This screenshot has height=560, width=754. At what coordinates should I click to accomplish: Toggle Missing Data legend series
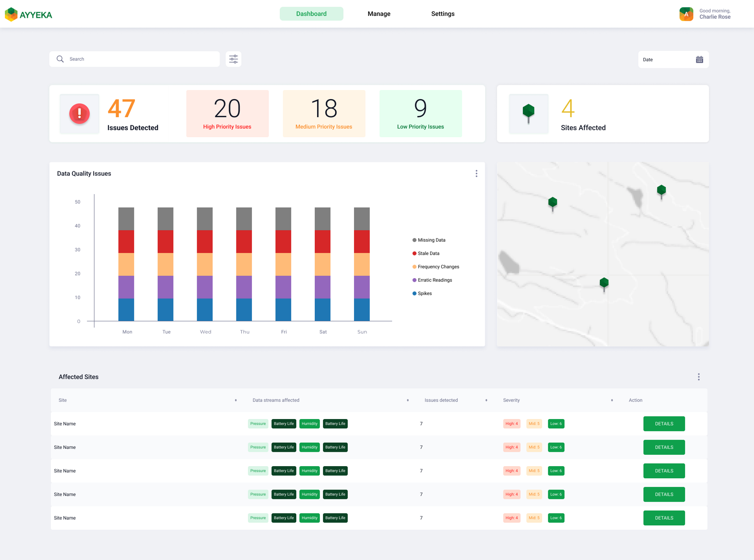(x=431, y=240)
